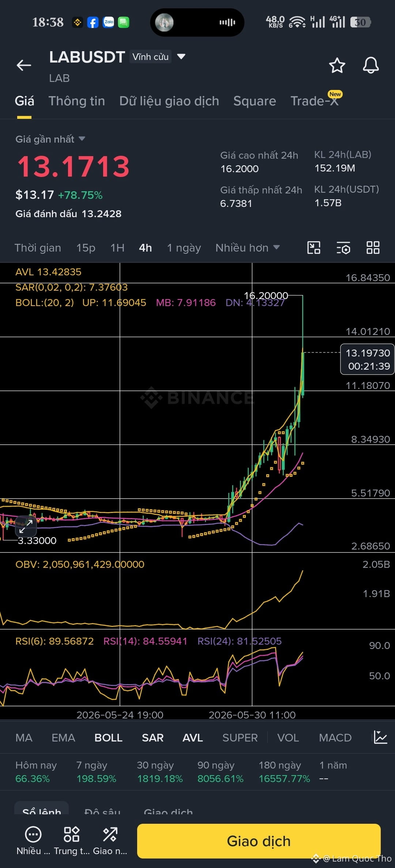The height and width of the screenshot is (868, 395).
Task: Tap the 3.33000 low price marker
Action: pyautogui.click(x=37, y=540)
